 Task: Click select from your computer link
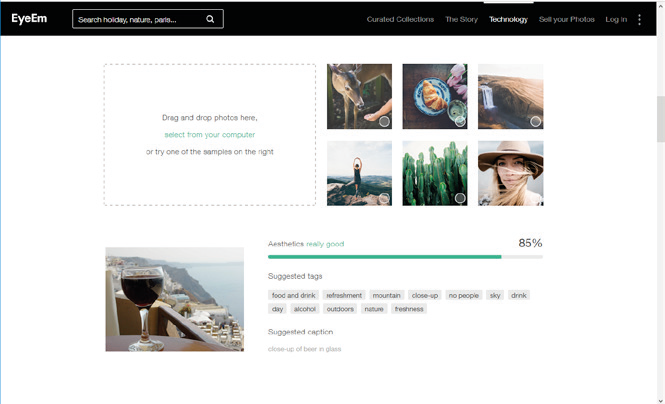point(210,134)
